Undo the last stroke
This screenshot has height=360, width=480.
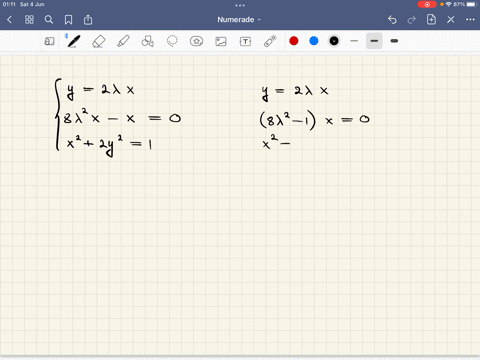click(x=392, y=20)
